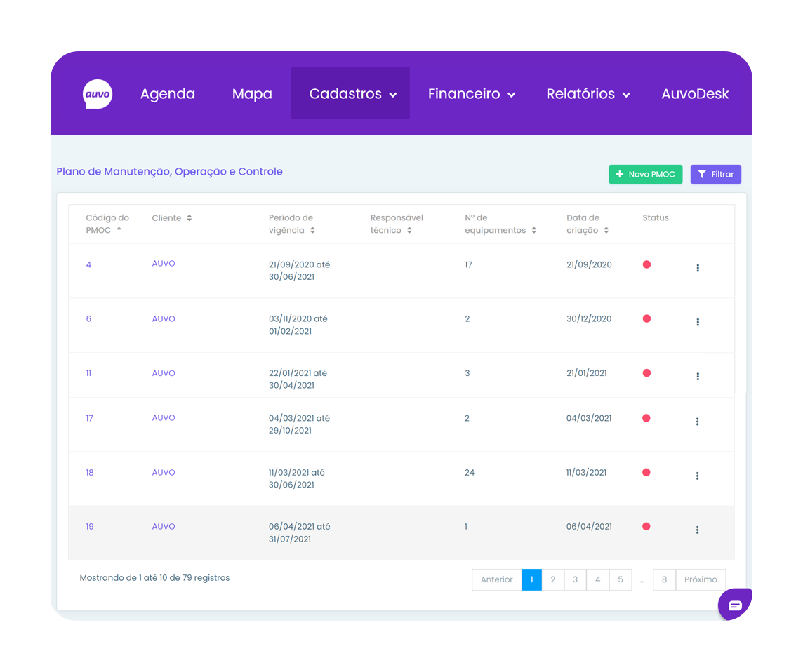Click the Novo PMOC button

pos(645,175)
